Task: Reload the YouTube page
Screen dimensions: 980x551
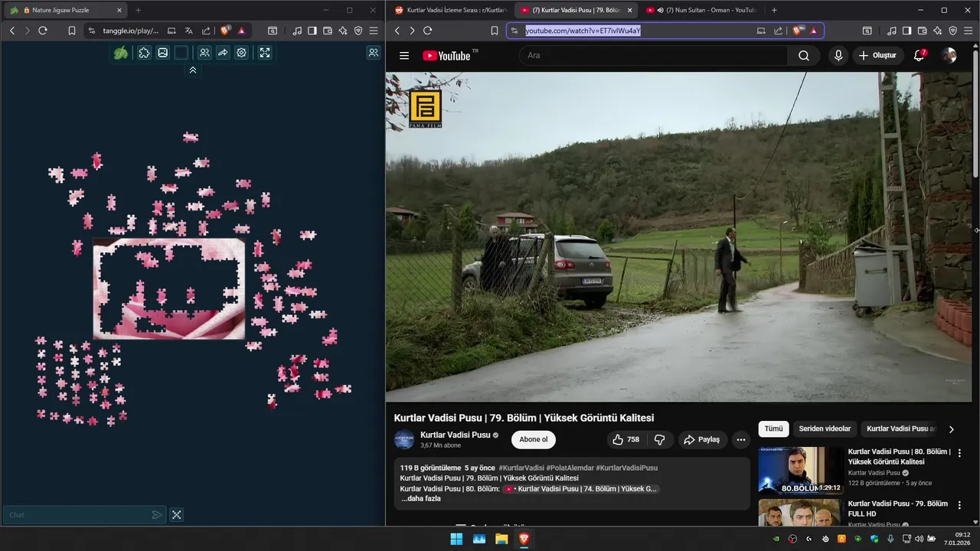Action: [427, 31]
